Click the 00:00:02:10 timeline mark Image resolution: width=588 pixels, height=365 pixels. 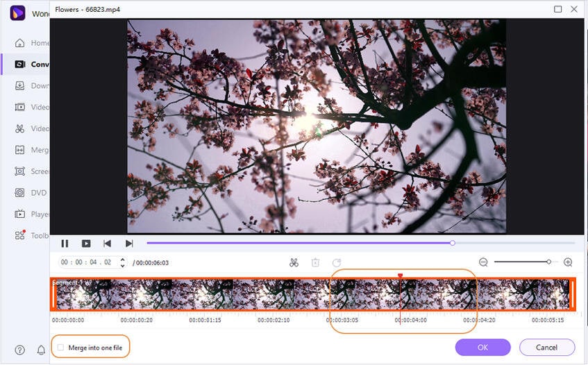274,321
